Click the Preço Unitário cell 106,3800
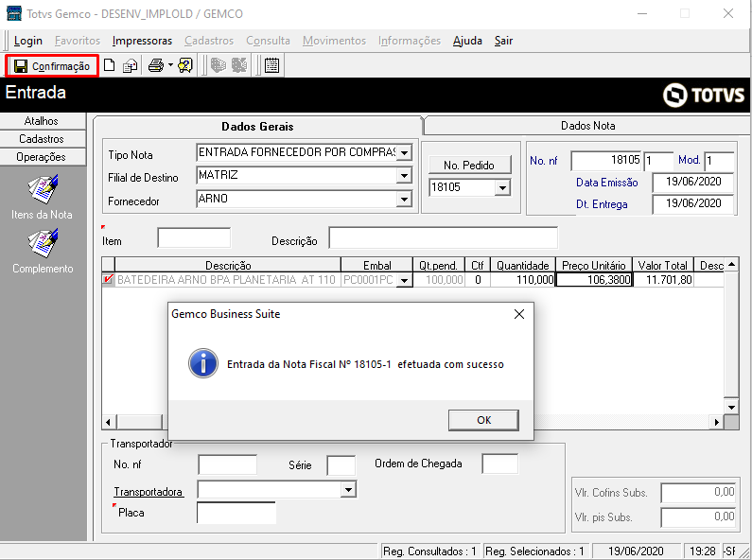Viewport: 752px width, 560px height. (x=594, y=279)
